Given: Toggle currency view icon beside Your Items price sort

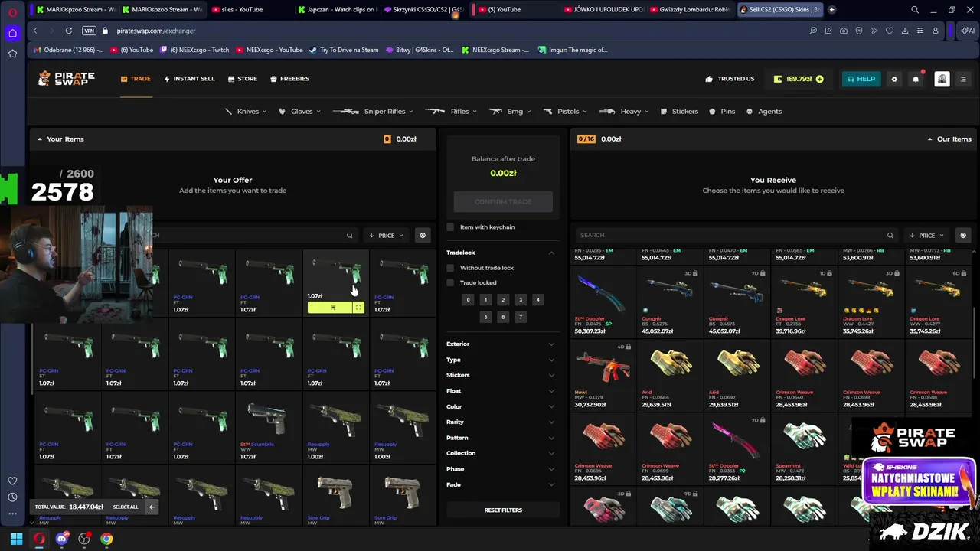Looking at the screenshot, I should pos(422,235).
